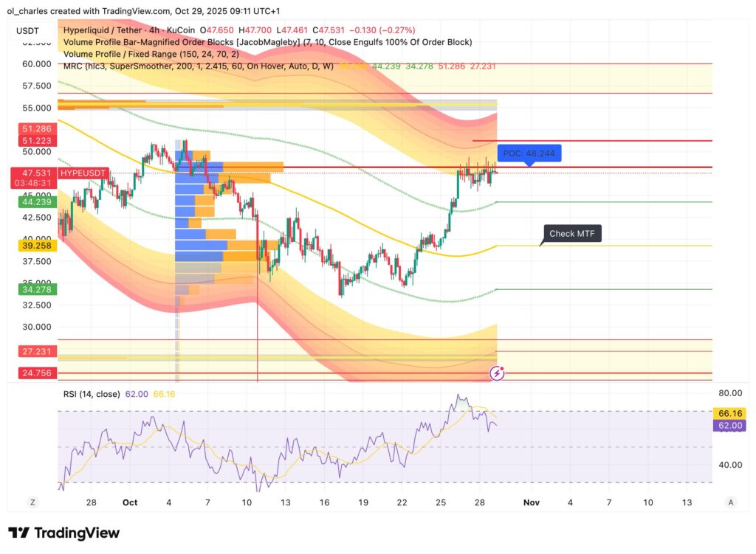Click the Check MTF callout label

coord(573,234)
